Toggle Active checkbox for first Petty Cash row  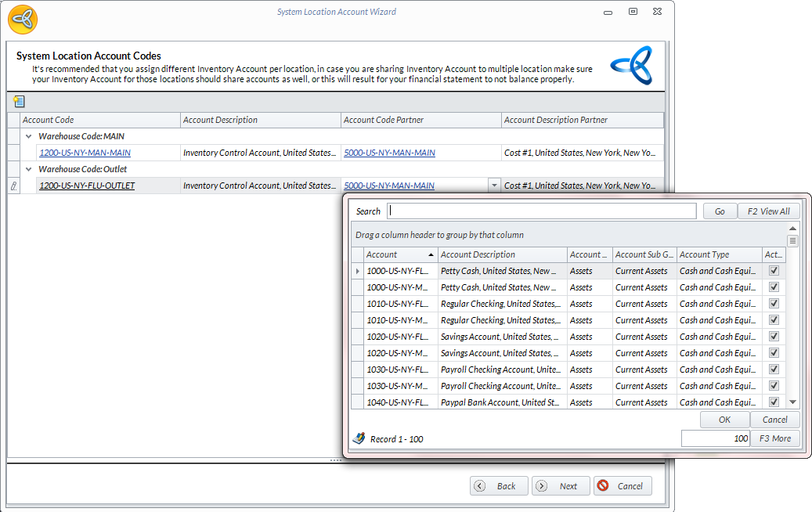tap(774, 271)
